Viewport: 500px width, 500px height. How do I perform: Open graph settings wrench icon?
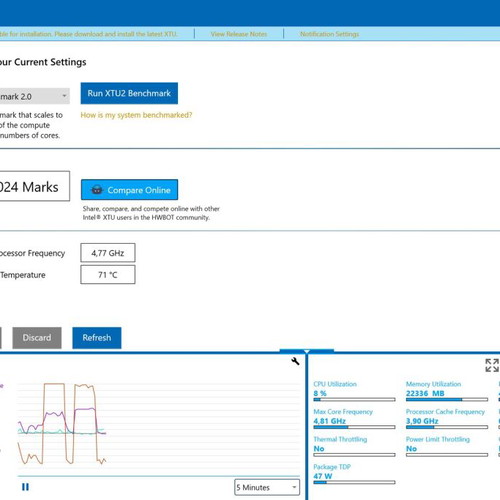tap(295, 361)
